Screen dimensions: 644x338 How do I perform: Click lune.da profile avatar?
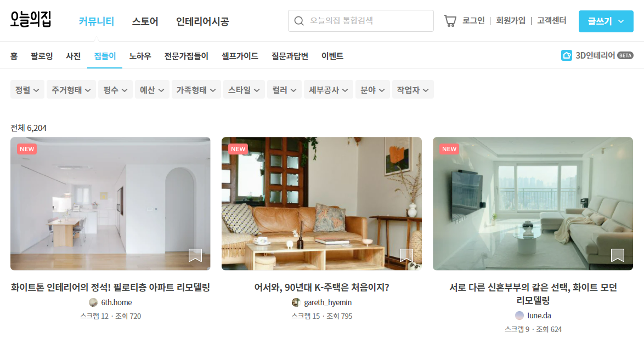519,316
